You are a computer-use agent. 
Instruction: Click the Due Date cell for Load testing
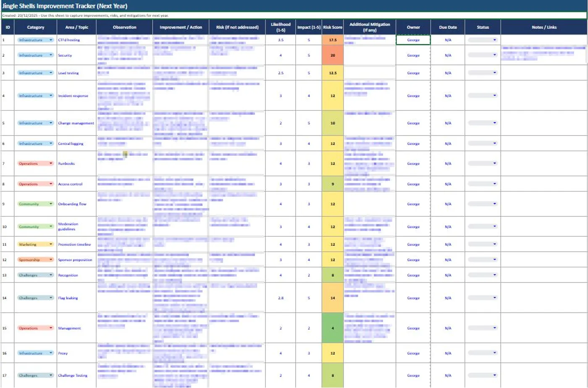(x=448, y=73)
